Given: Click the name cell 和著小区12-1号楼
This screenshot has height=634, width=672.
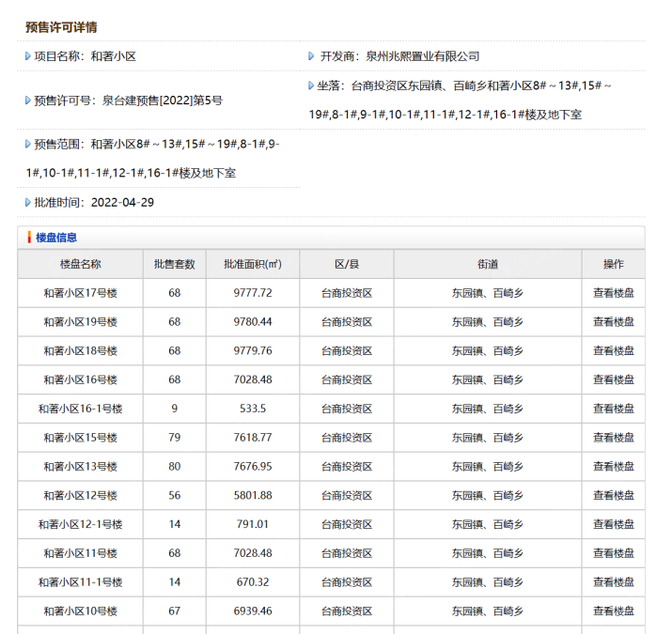Looking at the screenshot, I should click(x=80, y=524).
